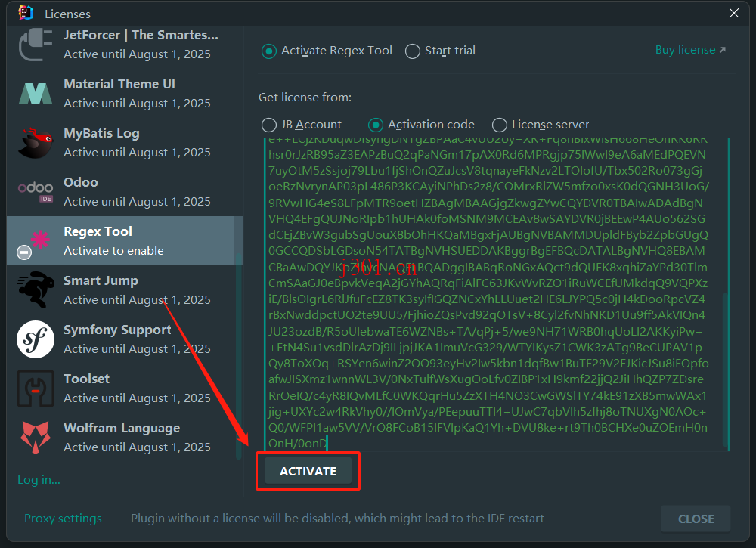Click the JetForcer plug icon
Image resolution: width=756 pixels, height=548 pixels.
point(36,45)
